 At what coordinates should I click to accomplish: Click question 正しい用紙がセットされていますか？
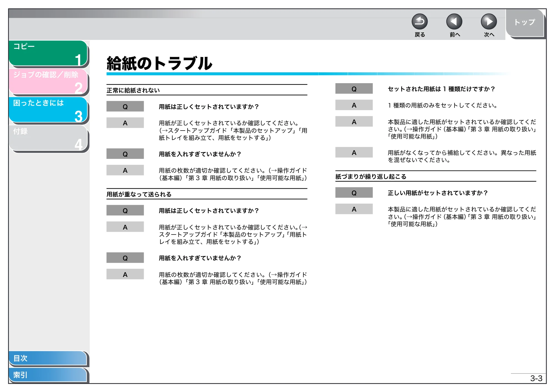438,193
